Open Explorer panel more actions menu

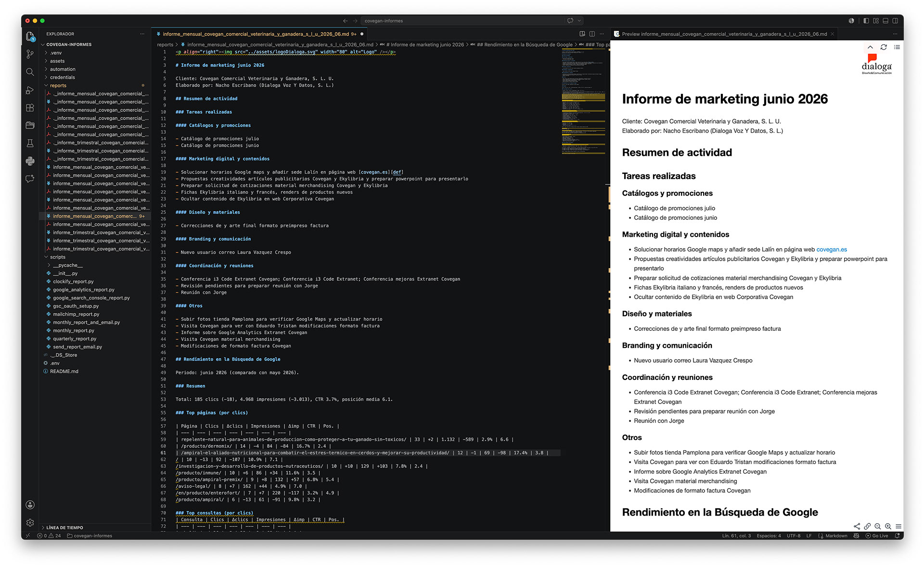142,34
